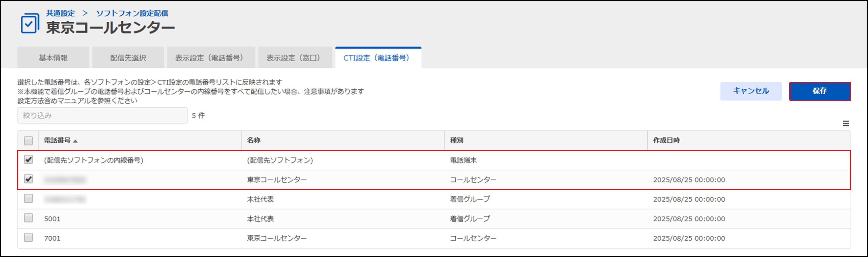
Task: Open the table column menu hamburger icon
Action: click(x=845, y=124)
